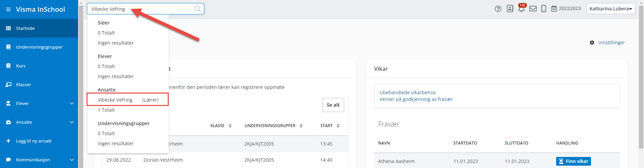
Task: Select Vibecke Vefring (Lærer) search result
Action: click(128, 100)
